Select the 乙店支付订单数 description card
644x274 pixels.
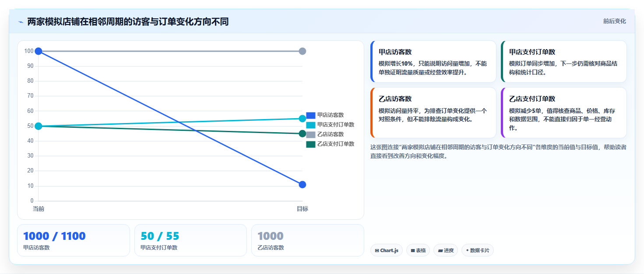click(x=563, y=112)
